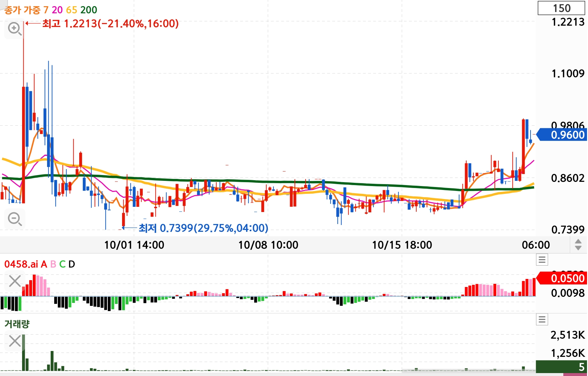
Task: Select the 200-period moving average label
Action: click(x=89, y=10)
